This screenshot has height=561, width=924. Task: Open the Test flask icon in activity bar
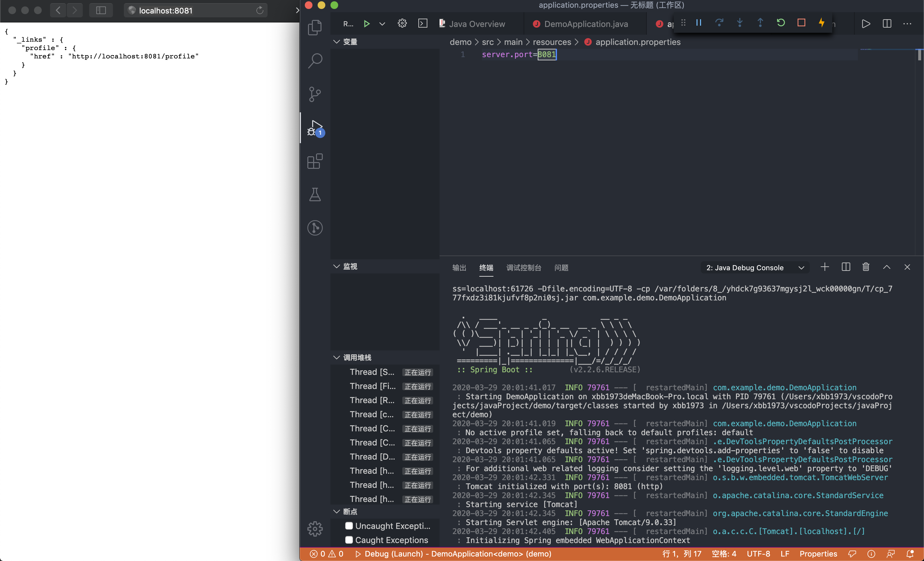click(x=315, y=194)
